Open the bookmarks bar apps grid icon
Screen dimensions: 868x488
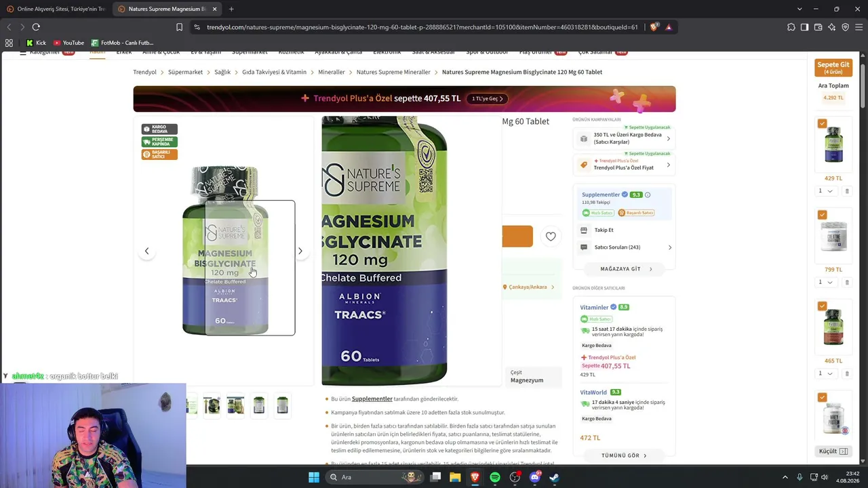point(9,43)
